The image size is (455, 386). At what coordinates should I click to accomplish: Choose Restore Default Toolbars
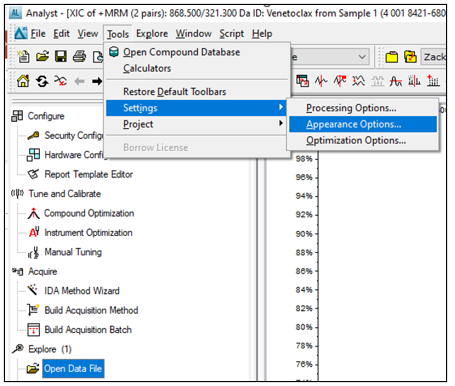coord(197,92)
